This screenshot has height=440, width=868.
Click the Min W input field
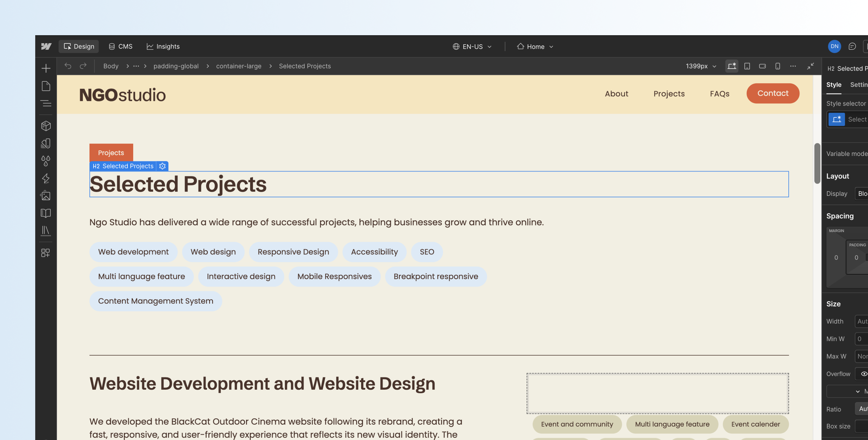pos(862,339)
